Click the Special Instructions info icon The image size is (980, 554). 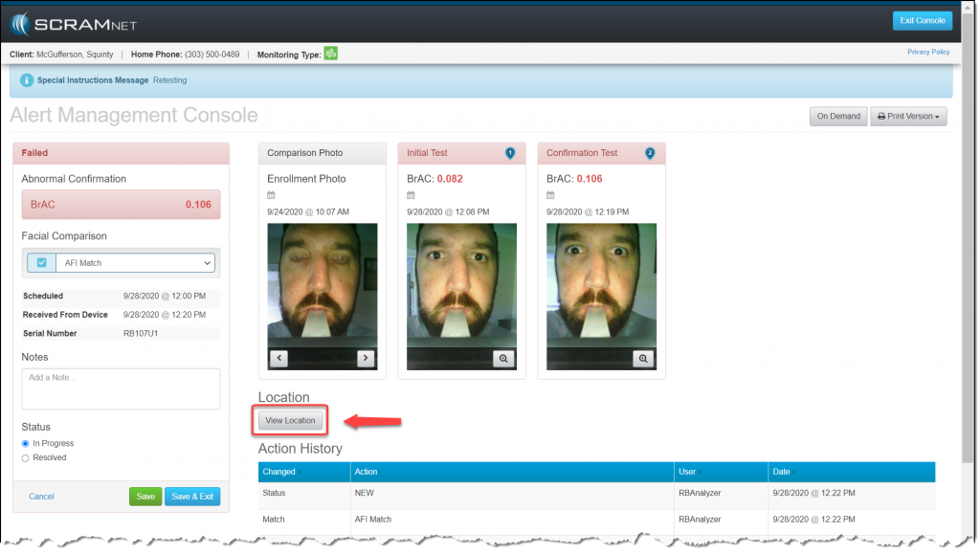(x=27, y=80)
